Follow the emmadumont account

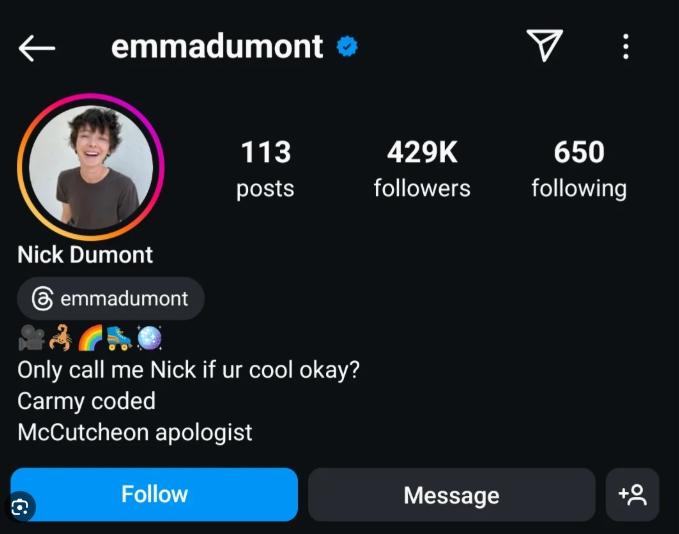tap(154, 494)
